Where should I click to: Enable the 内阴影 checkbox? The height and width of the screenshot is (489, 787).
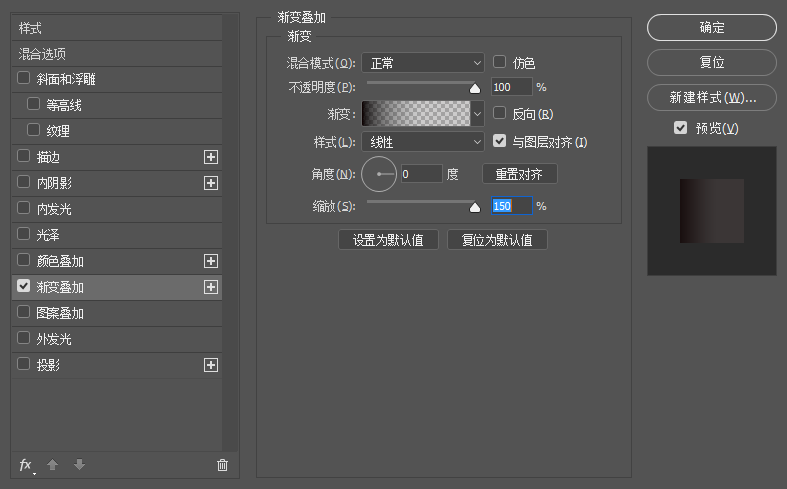(24, 182)
